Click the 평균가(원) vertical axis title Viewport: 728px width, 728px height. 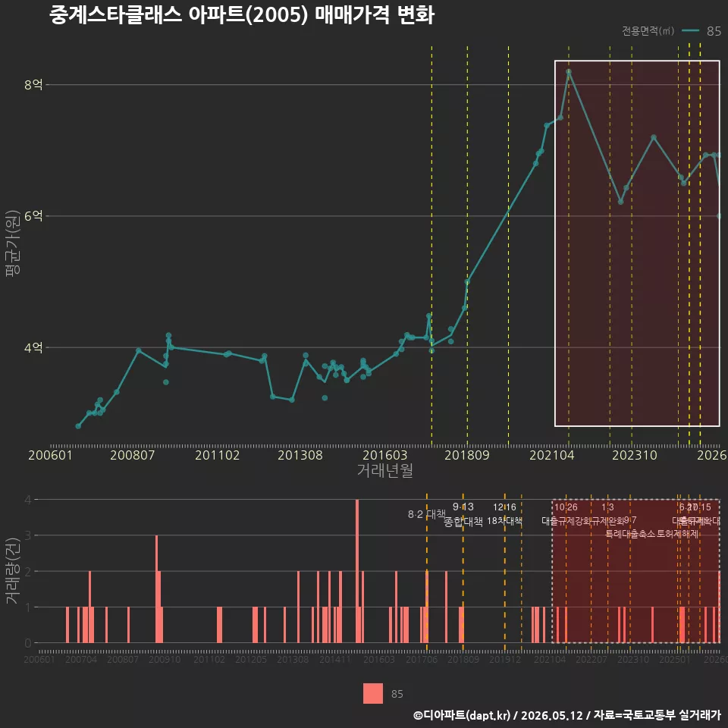(13, 243)
